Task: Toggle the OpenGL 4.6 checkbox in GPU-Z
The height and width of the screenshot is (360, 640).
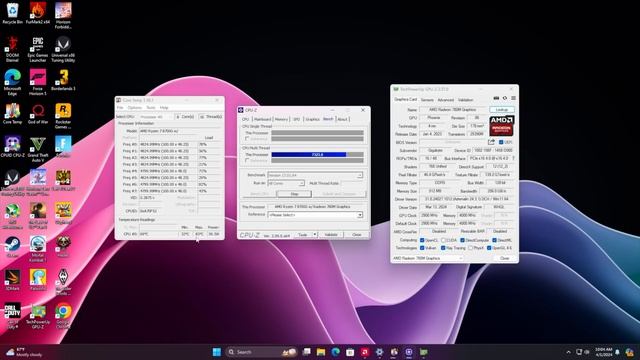Action: click(489, 248)
